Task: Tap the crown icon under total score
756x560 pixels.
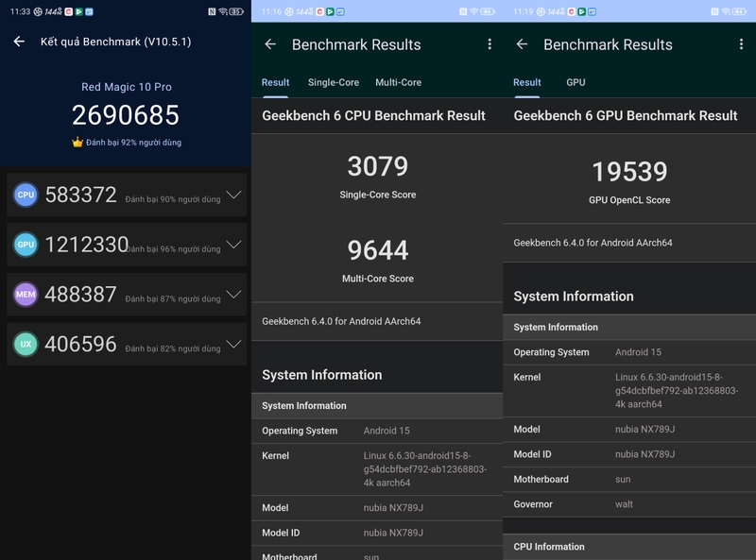Action: [x=77, y=143]
